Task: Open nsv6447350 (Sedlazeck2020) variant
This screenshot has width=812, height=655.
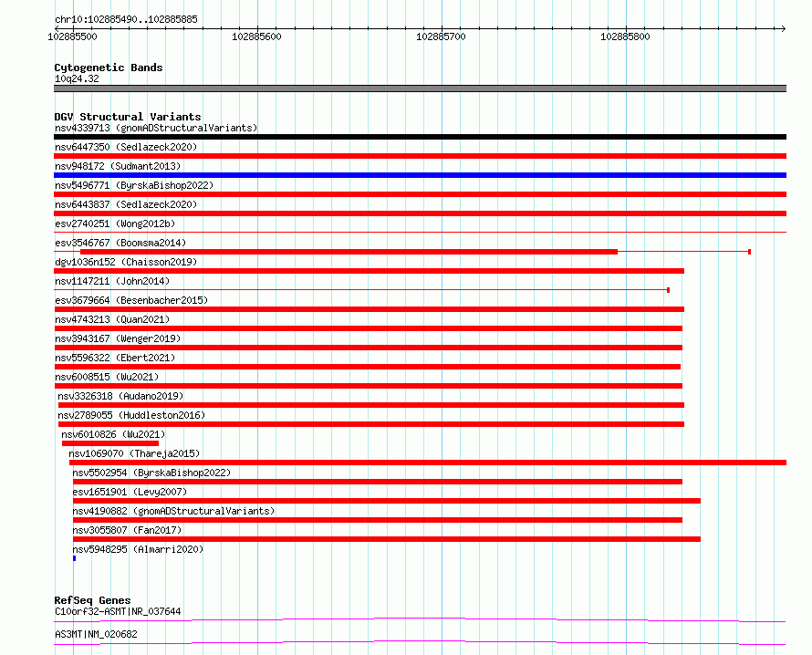Action: [x=126, y=147]
